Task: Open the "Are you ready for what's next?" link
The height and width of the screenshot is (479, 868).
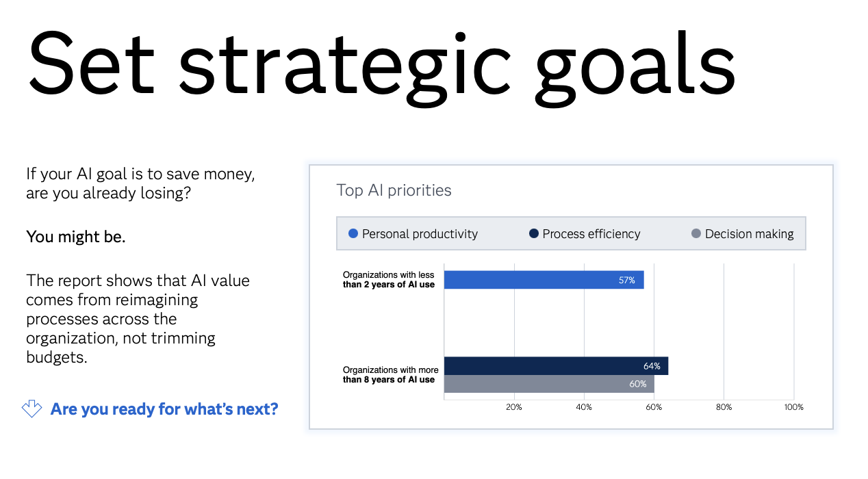Action: (164, 409)
